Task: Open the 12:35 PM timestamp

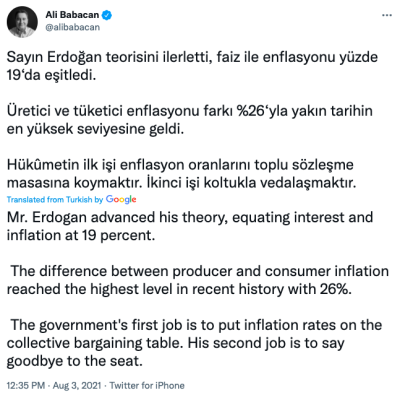Action: (26, 385)
